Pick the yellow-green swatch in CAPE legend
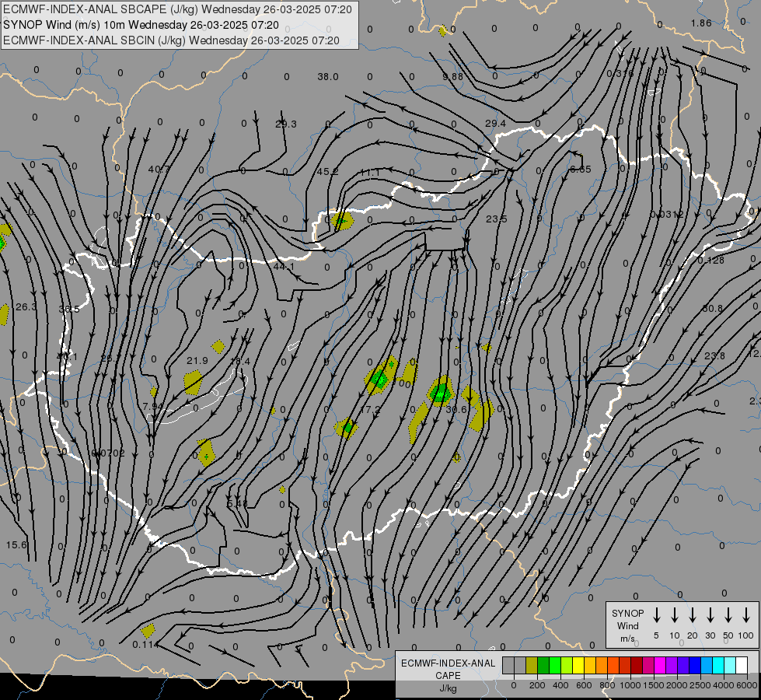761x700 pixels. [567, 665]
